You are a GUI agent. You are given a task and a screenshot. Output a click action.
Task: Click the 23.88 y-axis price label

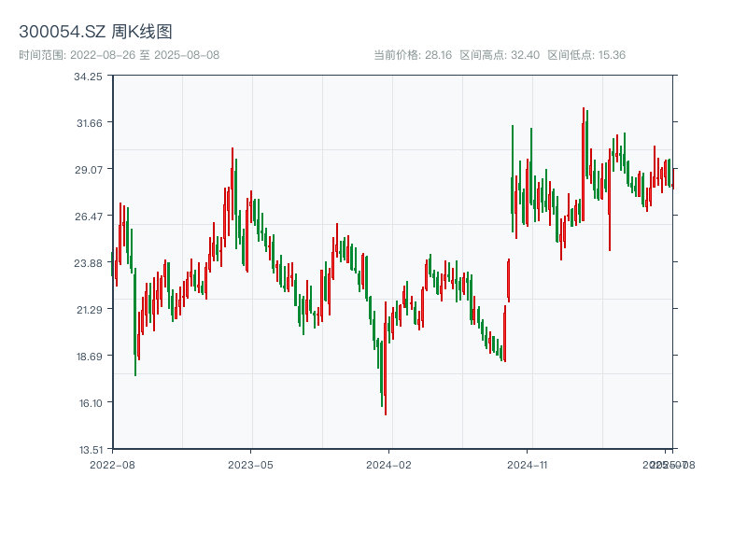tap(89, 263)
